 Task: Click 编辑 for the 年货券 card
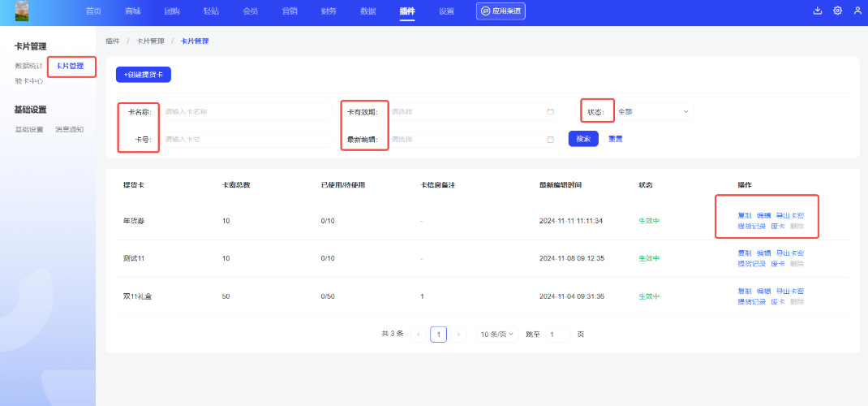point(763,216)
